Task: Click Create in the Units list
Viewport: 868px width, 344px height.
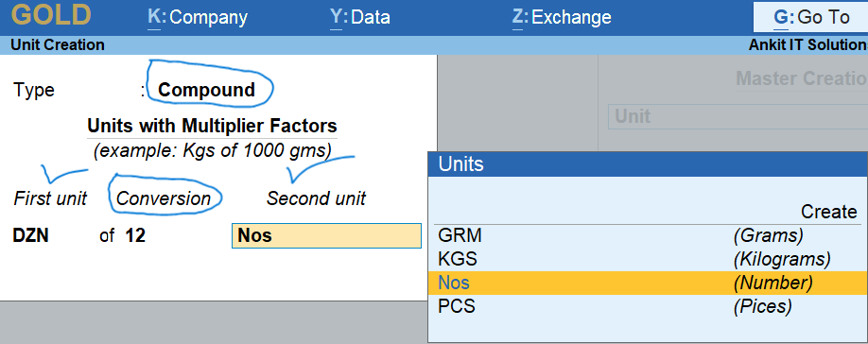Action: (828, 212)
